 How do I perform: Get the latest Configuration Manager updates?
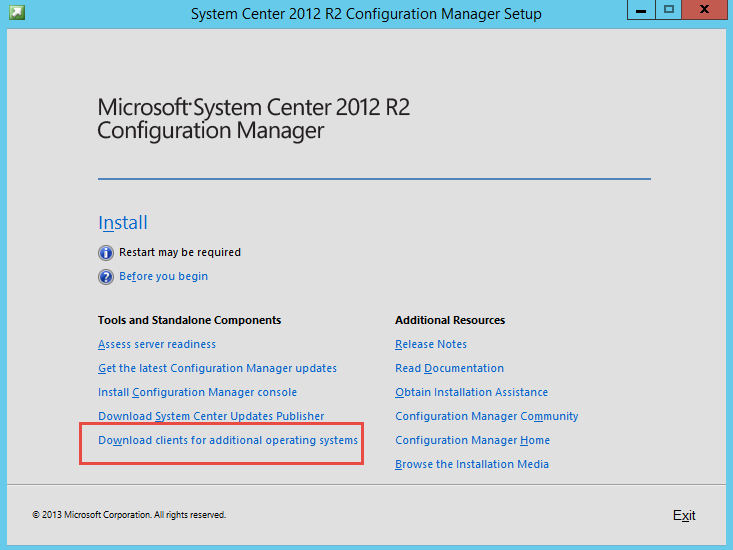coord(217,368)
